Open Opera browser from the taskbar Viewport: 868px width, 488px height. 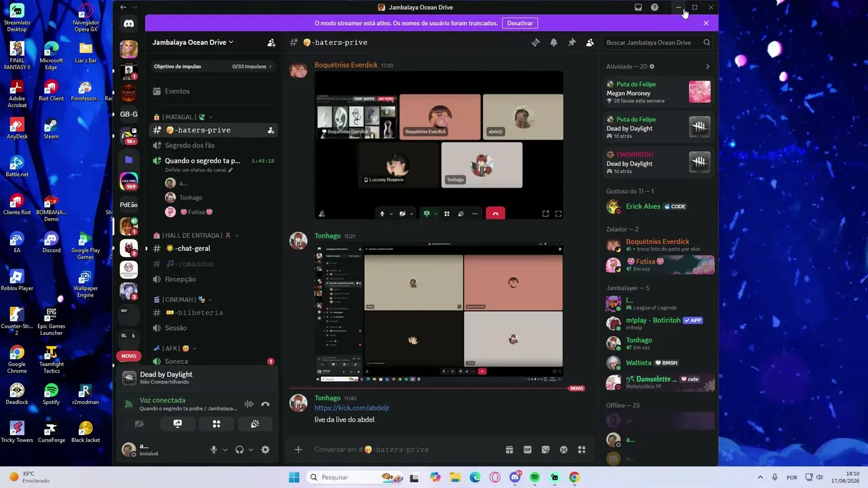(495, 477)
